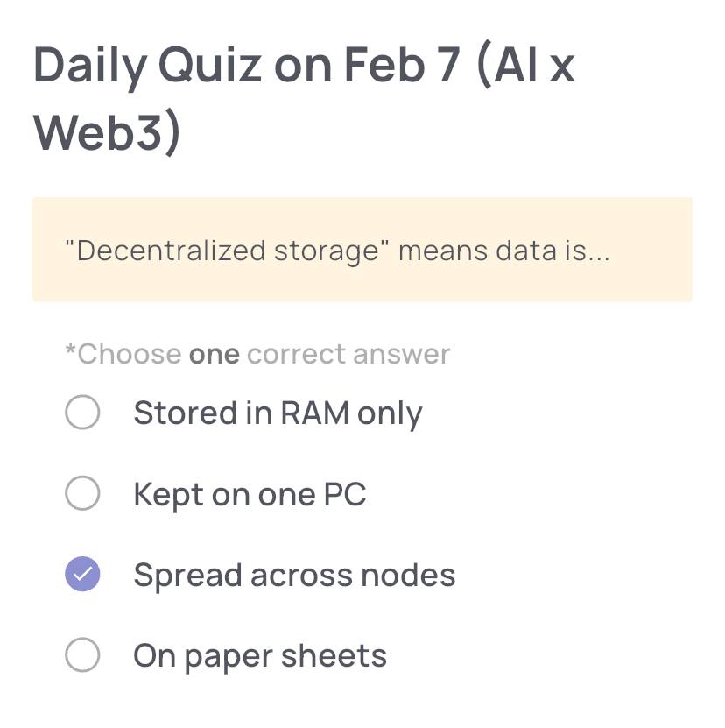Click "means data is..." in the question
The image size is (725, 728).
504,251
